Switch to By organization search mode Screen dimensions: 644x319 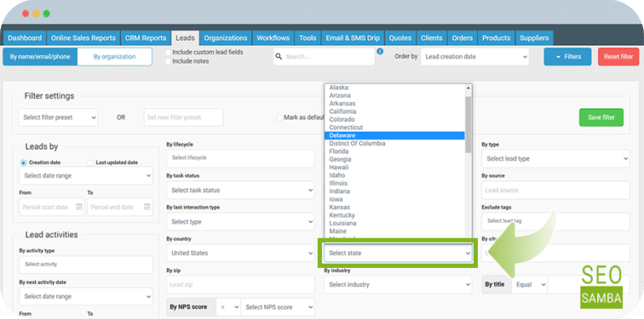point(115,57)
